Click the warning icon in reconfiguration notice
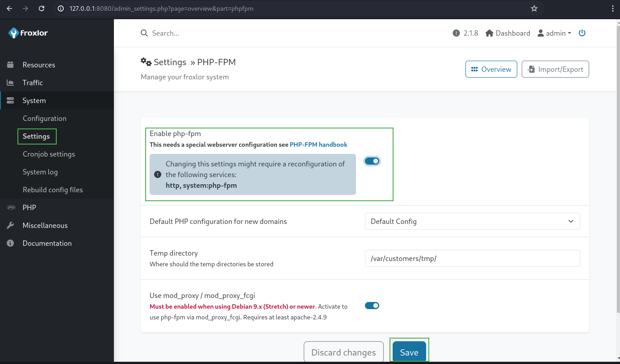This screenshot has width=620, height=364. click(158, 174)
